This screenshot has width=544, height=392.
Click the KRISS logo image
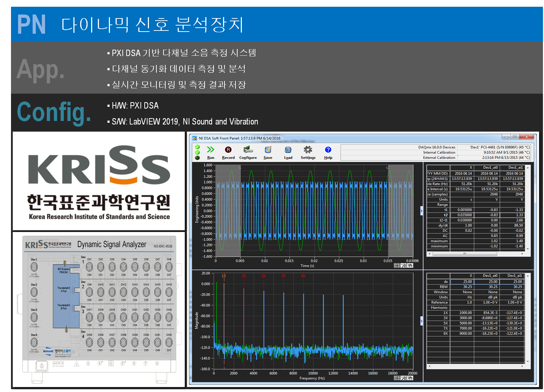pyautogui.click(x=99, y=181)
